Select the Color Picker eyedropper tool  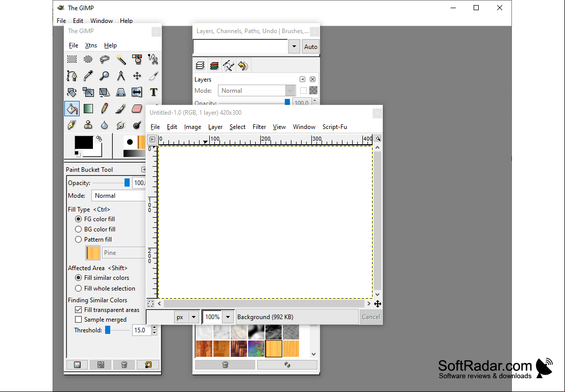pyautogui.click(x=88, y=75)
